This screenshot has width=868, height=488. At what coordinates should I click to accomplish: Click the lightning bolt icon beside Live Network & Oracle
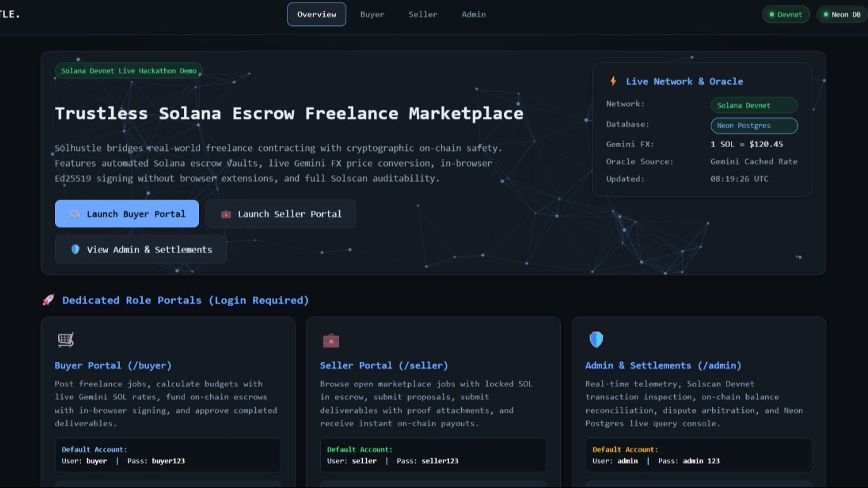[613, 81]
